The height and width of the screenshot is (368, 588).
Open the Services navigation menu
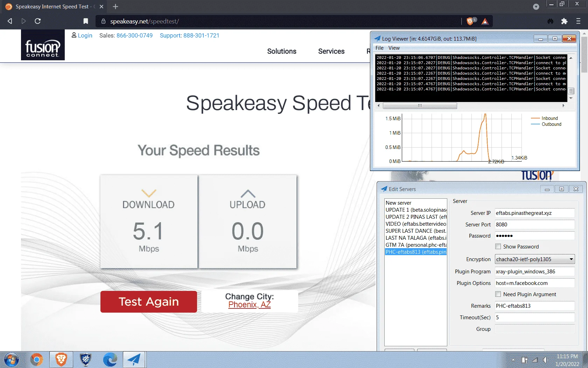[331, 51]
